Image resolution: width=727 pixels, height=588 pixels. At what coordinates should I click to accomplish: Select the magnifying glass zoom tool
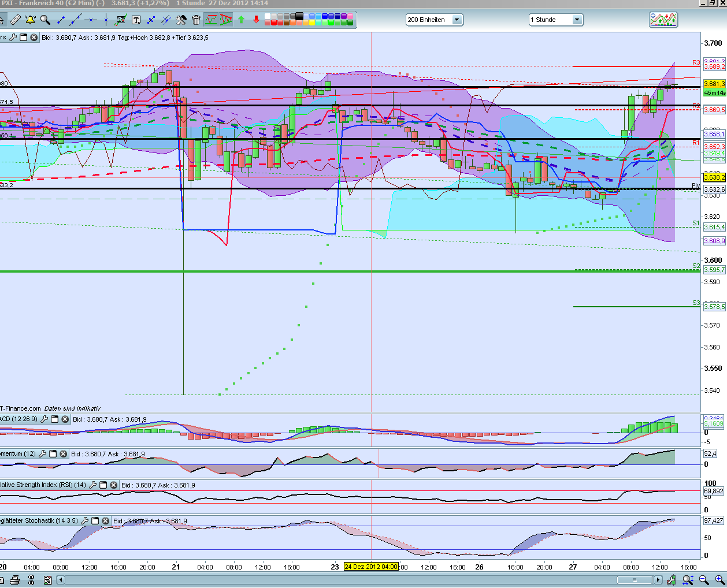(45, 20)
